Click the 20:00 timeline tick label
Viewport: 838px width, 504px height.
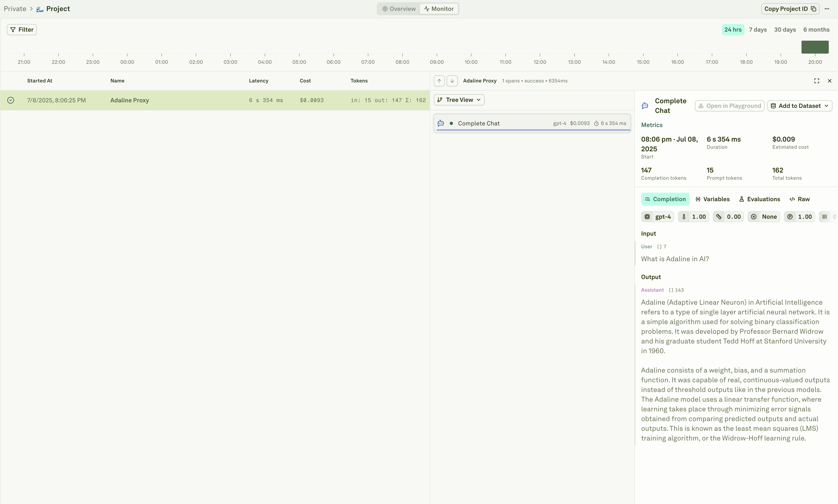(815, 62)
